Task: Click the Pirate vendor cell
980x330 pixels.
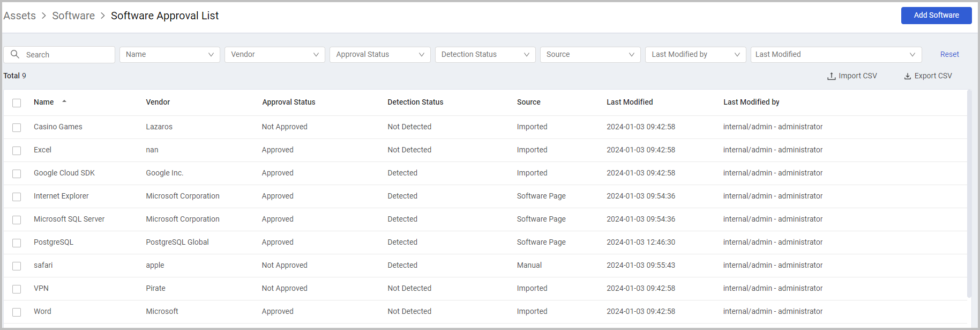Action: pyautogui.click(x=155, y=288)
